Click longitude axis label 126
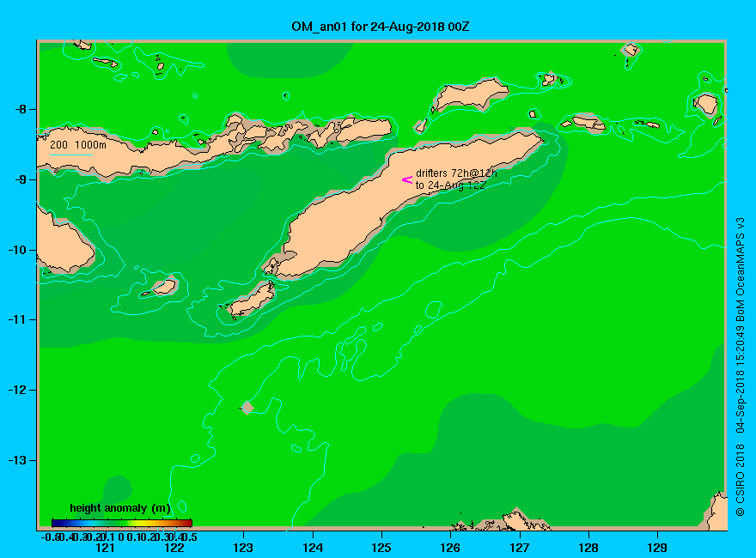 pos(450,548)
